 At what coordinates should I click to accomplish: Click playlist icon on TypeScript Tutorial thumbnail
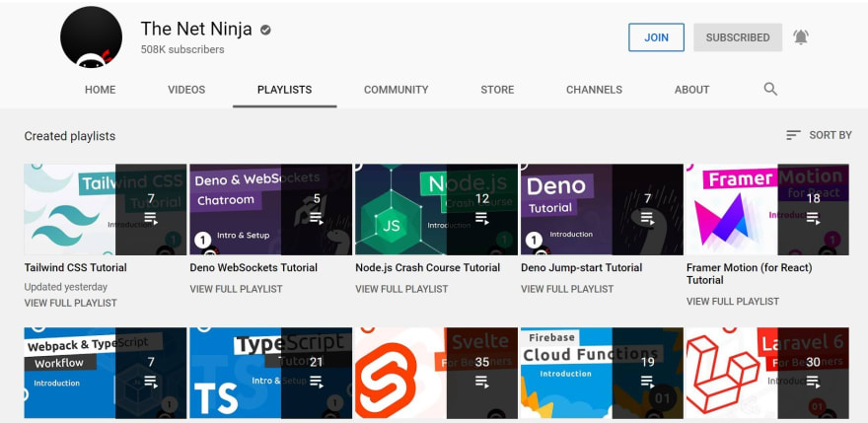point(316,381)
